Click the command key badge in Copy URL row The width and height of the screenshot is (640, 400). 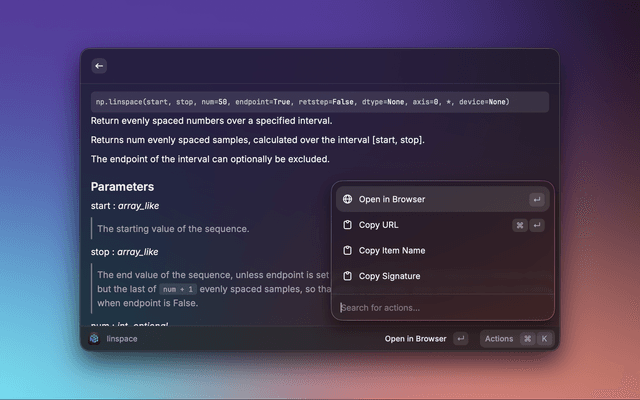point(520,225)
